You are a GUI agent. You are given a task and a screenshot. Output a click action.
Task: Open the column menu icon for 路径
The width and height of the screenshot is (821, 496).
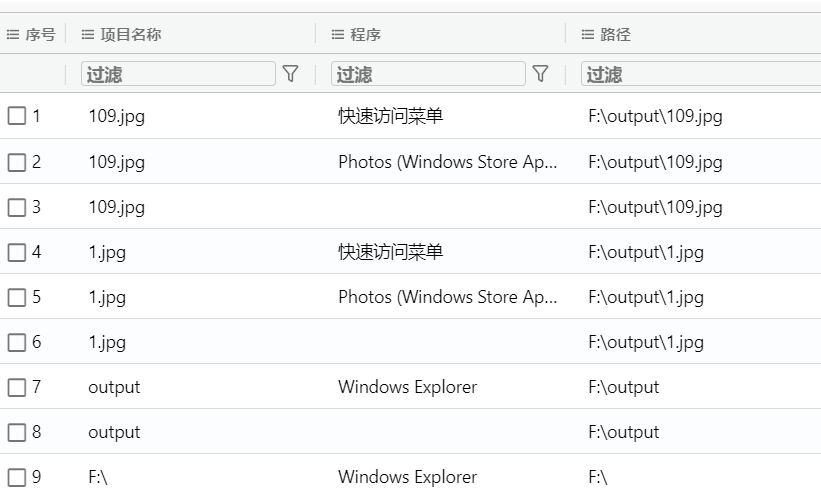[x=587, y=35]
